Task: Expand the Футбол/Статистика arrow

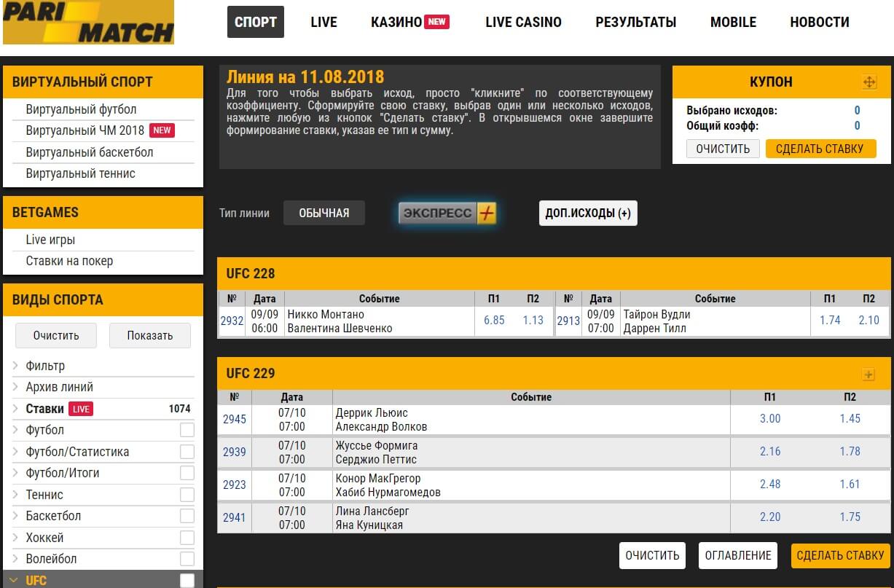Action: (x=15, y=452)
